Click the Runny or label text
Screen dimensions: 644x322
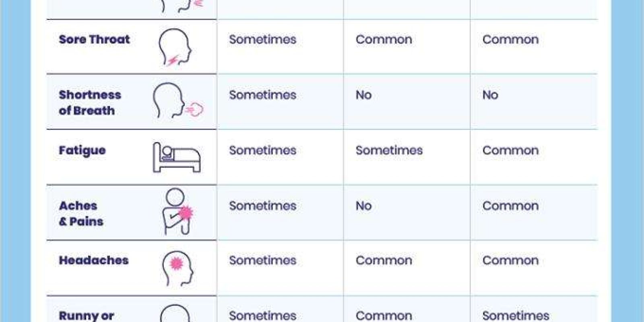click(x=86, y=316)
